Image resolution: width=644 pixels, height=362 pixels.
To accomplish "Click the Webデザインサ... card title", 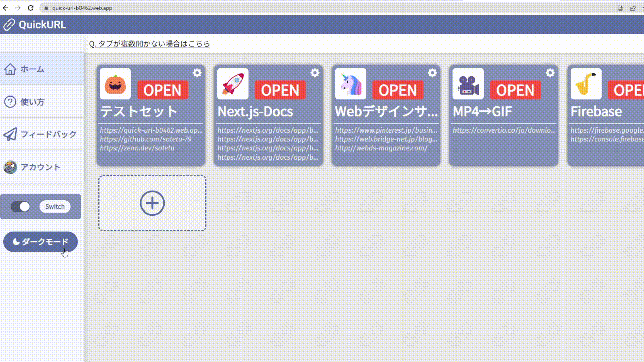I will point(386,111).
